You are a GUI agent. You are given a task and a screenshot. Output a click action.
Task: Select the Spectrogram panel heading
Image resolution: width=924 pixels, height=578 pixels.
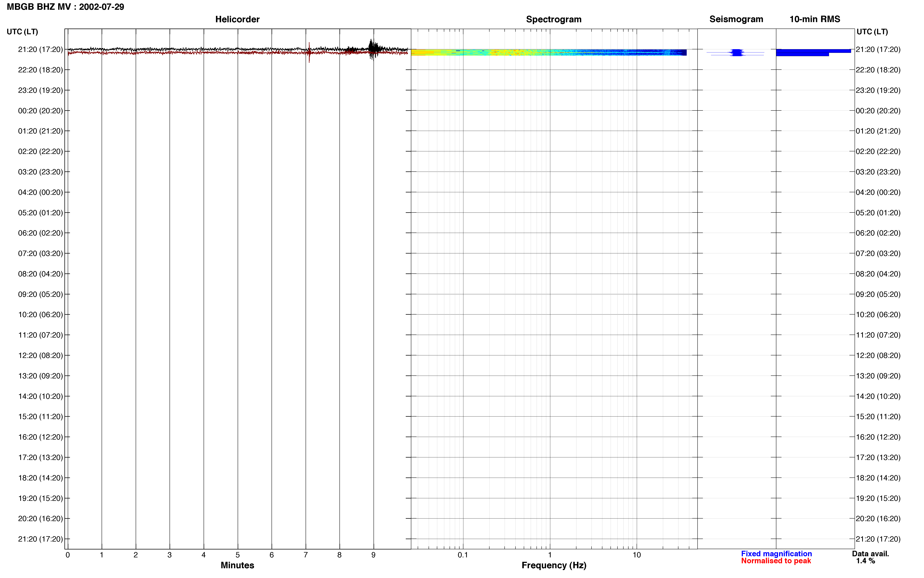click(x=554, y=19)
